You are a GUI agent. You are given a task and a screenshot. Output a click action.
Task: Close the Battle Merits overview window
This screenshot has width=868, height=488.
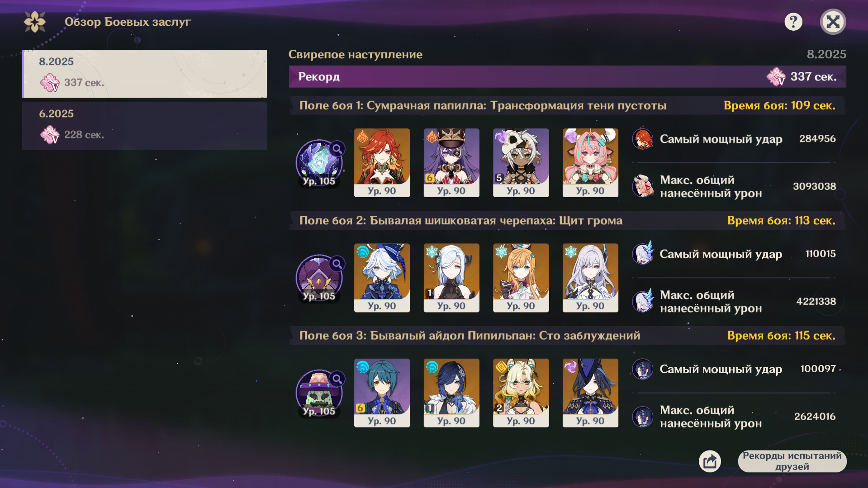point(833,22)
